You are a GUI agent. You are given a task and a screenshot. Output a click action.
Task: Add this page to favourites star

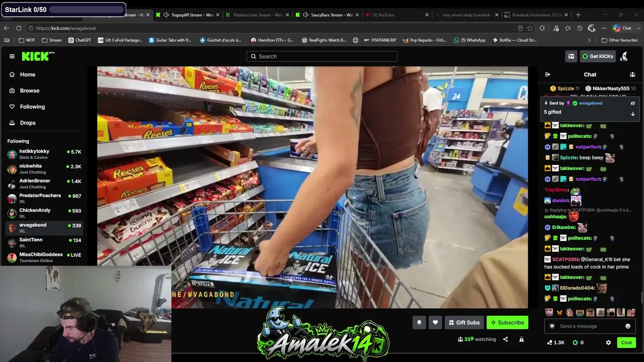[x=530, y=28]
